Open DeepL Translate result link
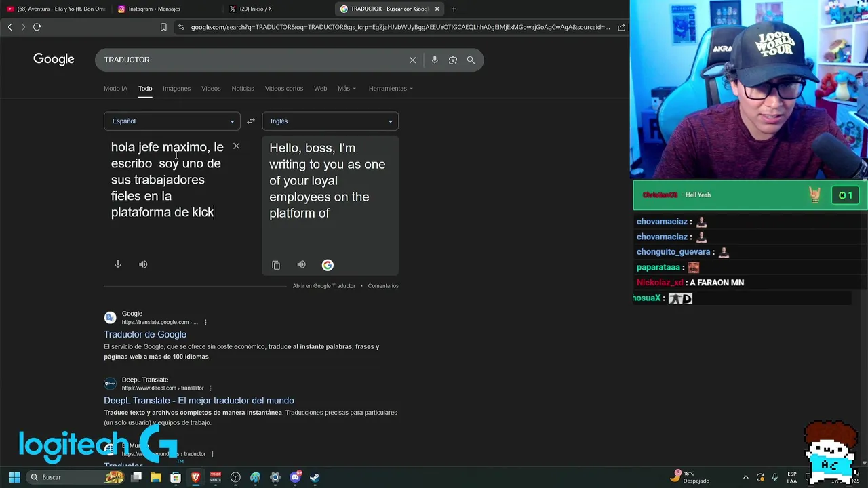 point(199,401)
